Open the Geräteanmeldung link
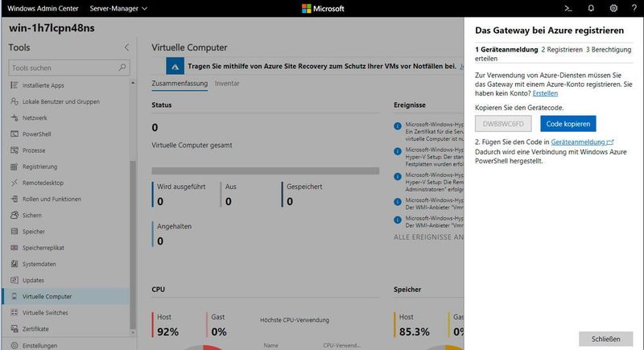644x350 pixels. pos(582,142)
